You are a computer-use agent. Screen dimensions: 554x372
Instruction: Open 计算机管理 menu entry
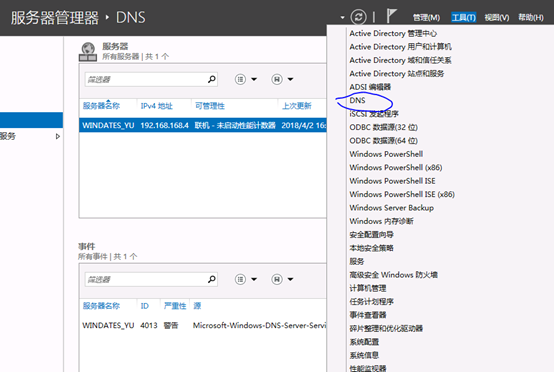click(368, 289)
